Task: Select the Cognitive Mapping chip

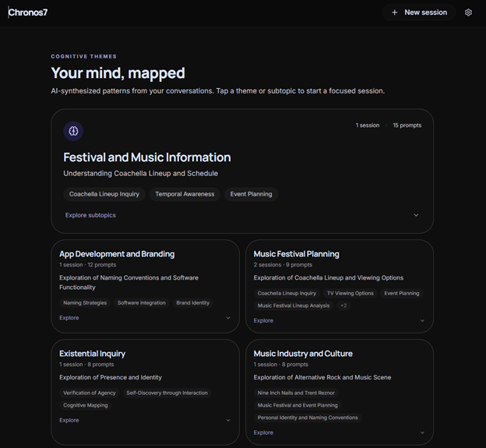Action: [x=86, y=405]
